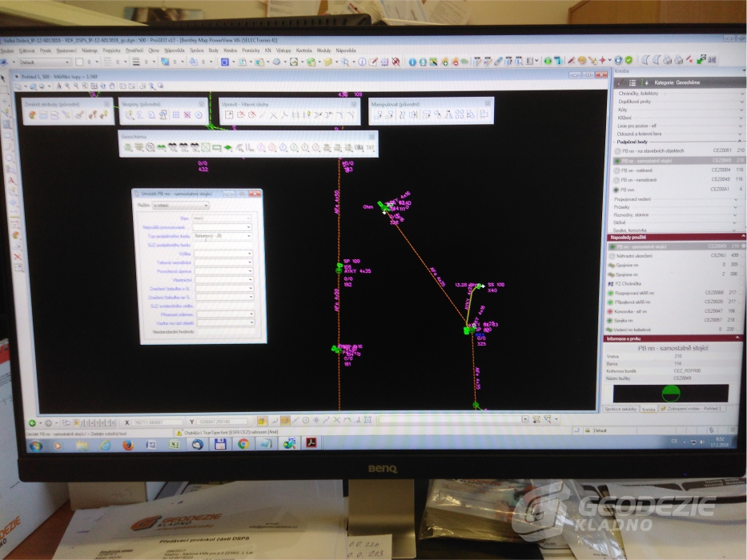
Task: Click the green checkmark icon in top toolbar
Action: tap(629, 61)
